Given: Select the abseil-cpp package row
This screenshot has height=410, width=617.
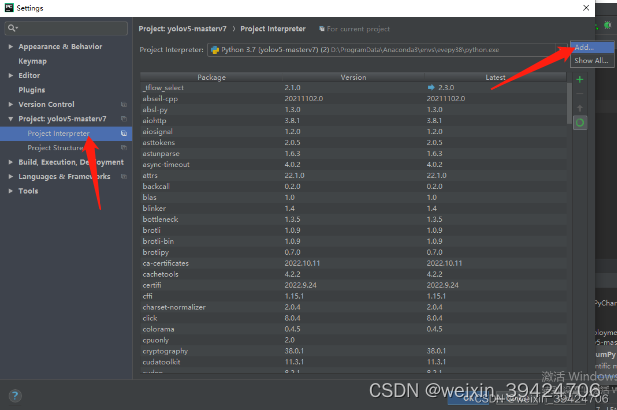Looking at the screenshot, I should coord(353,98).
